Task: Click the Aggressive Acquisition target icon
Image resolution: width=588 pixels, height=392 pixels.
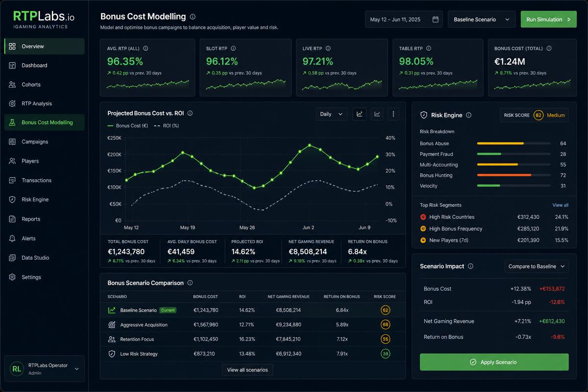Action: (112, 325)
